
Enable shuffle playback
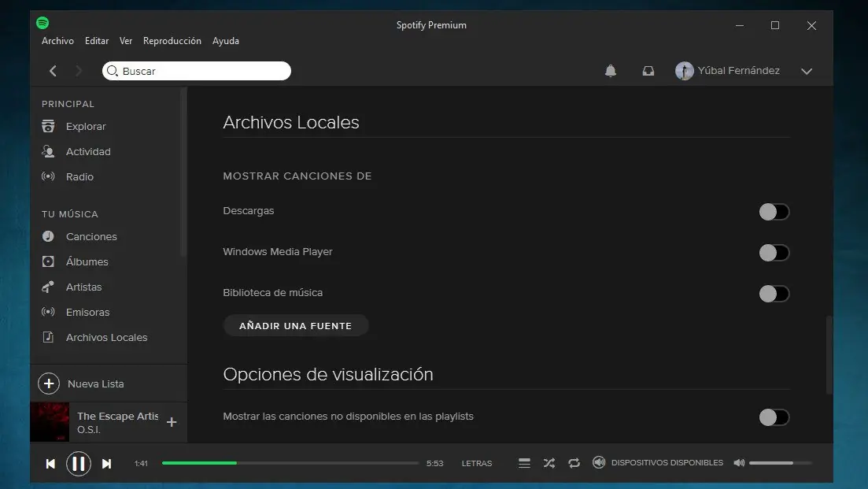[x=549, y=463]
